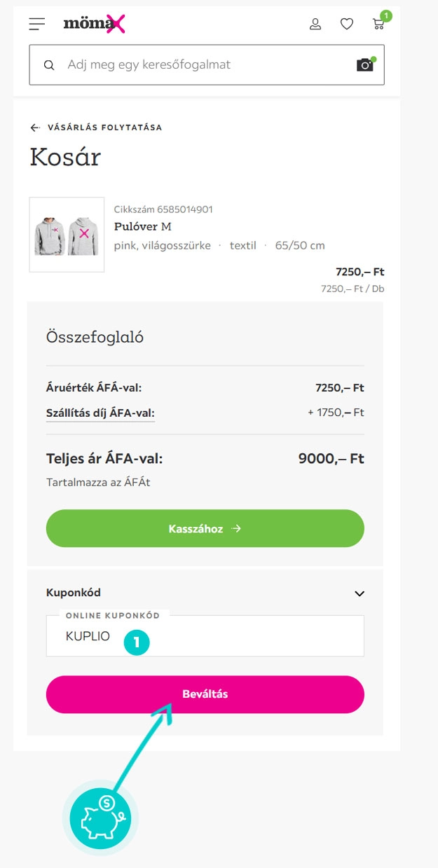Screen dimensions: 438x868
Task: Click the teal step 1 marker
Action: pyautogui.click(x=137, y=642)
